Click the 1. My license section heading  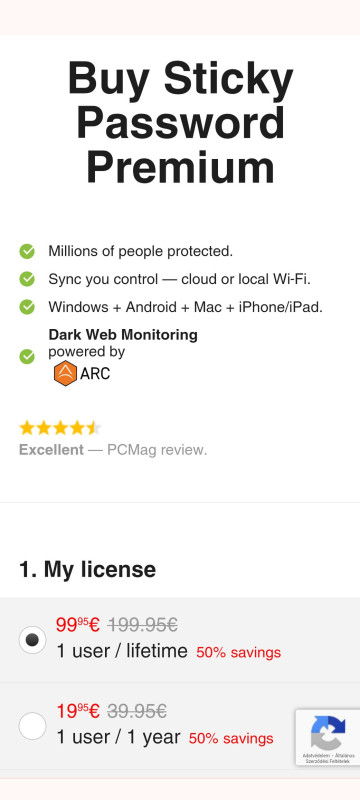pyautogui.click(x=87, y=569)
